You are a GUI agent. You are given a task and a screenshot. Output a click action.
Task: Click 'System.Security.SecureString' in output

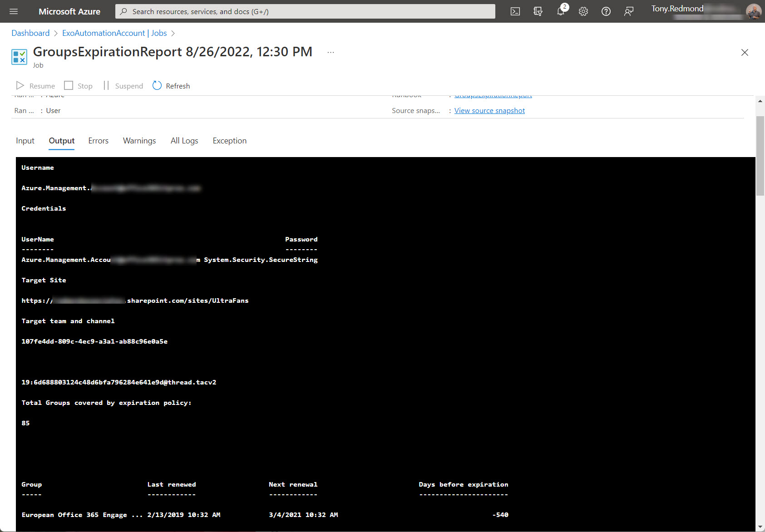tap(261, 260)
